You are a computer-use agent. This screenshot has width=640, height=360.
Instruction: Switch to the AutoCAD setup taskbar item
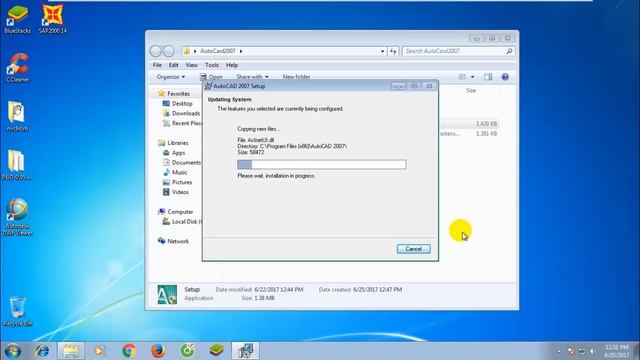tap(245, 351)
